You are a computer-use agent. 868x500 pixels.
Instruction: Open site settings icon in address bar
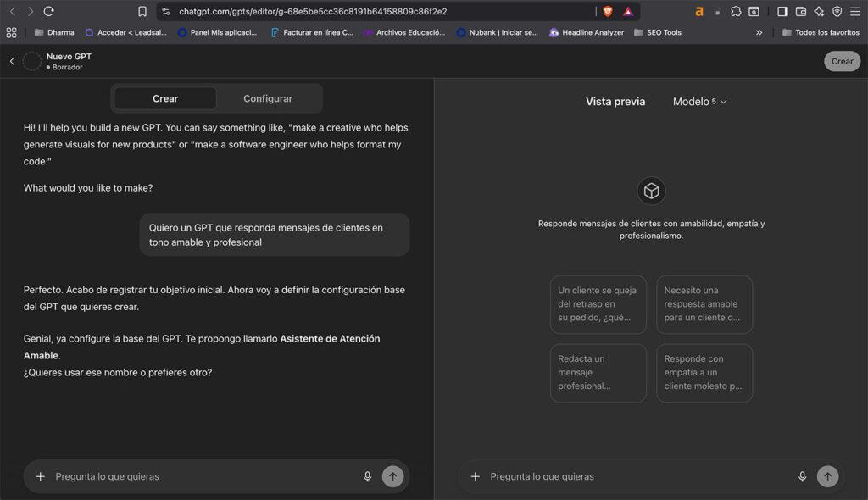click(165, 11)
